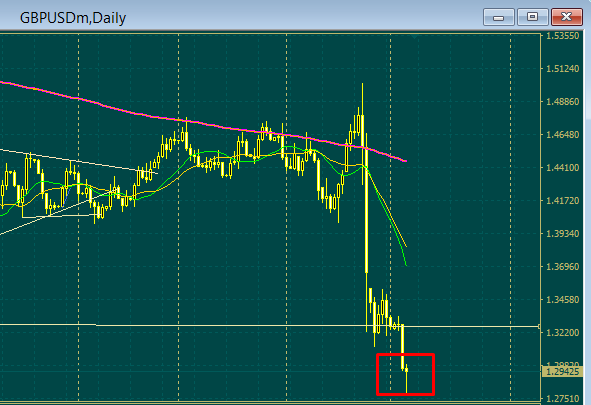This screenshot has width=591, height=405.
Task: Click the 1.46480 price scale label
Action: 562,135
